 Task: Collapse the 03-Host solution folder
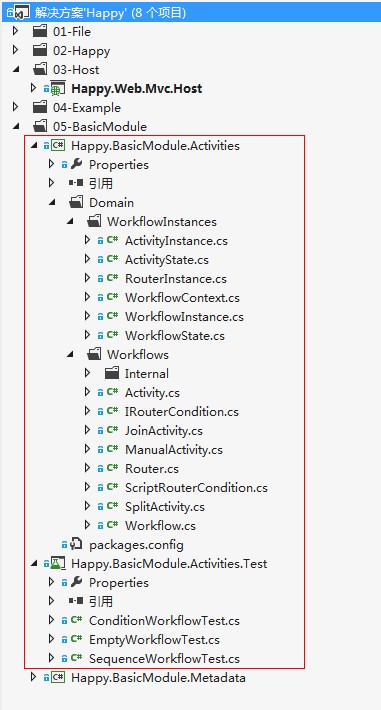17,70
